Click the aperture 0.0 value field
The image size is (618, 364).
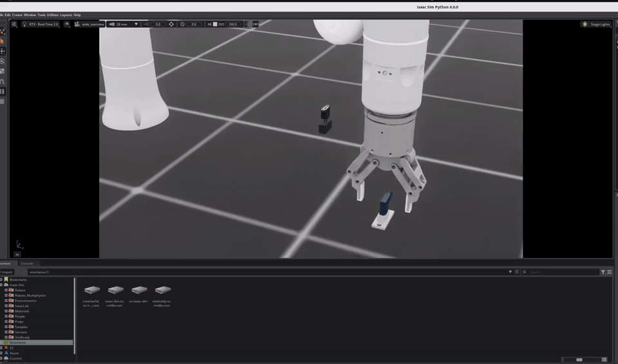coord(194,24)
